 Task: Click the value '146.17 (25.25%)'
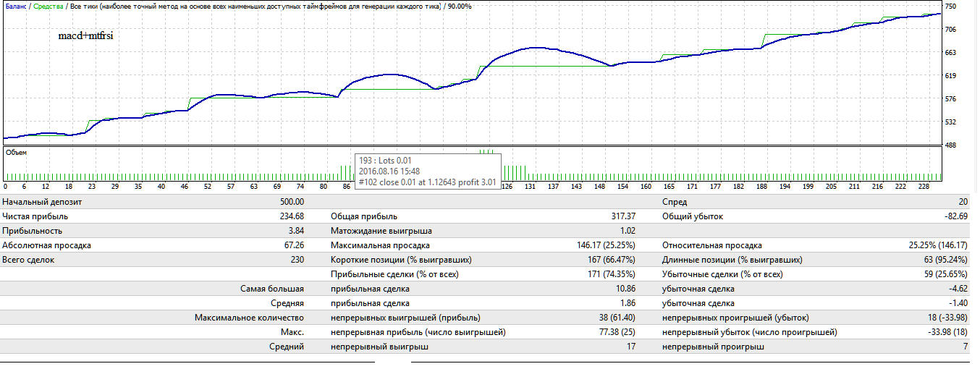(x=607, y=245)
